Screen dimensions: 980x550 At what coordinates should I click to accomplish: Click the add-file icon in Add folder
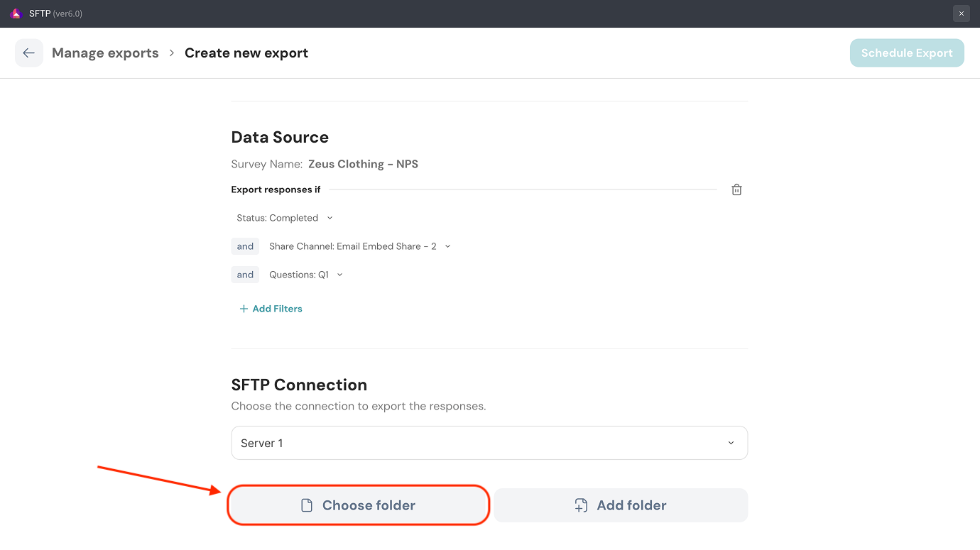pyautogui.click(x=581, y=505)
